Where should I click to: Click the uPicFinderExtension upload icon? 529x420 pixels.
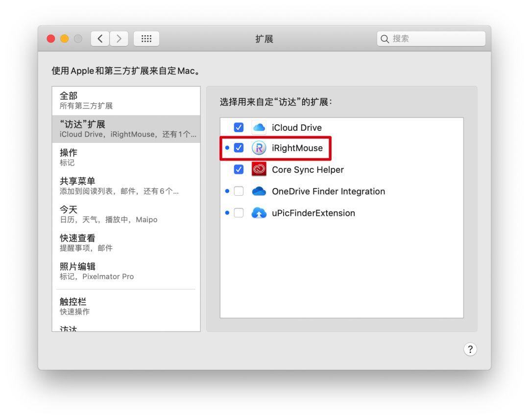259,213
